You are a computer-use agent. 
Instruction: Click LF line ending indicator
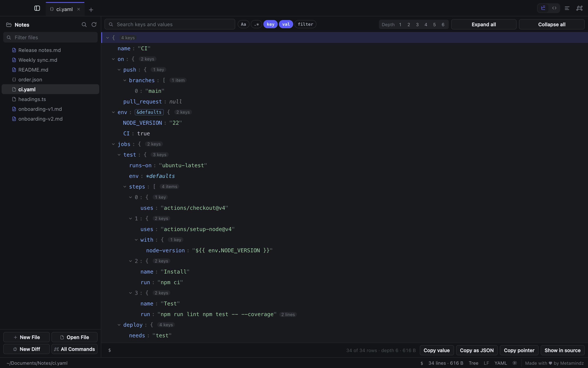(x=486, y=363)
